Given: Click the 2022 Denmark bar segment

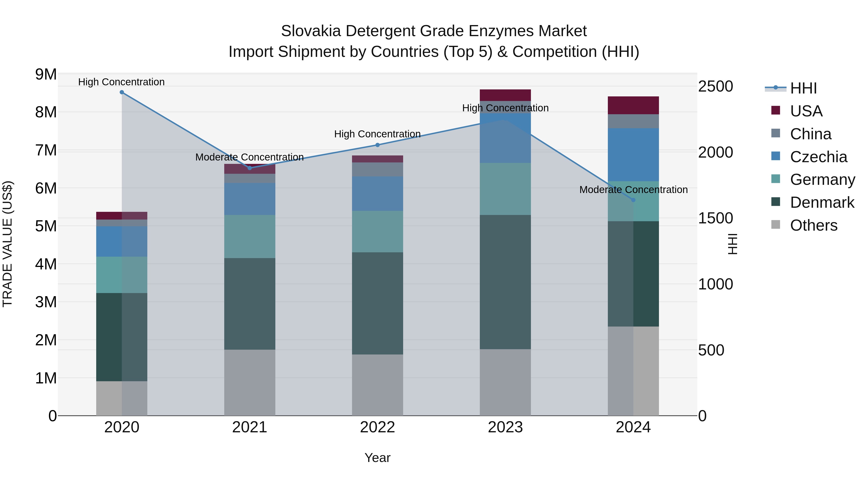Looking at the screenshot, I should (377, 303).
